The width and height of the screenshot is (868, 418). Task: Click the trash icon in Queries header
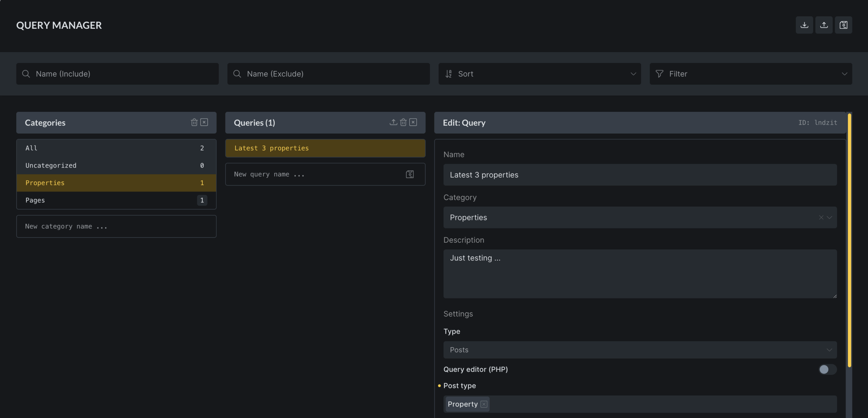403,122
